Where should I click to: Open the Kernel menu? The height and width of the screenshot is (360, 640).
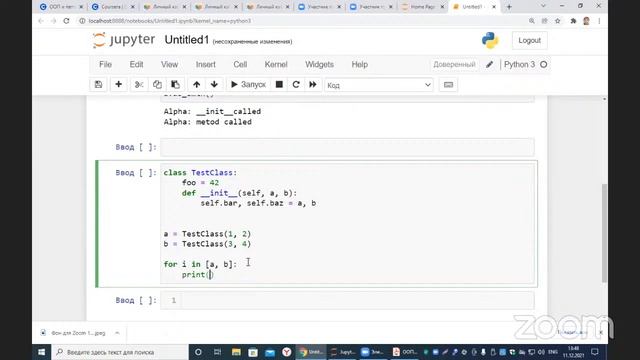point(276,64)
